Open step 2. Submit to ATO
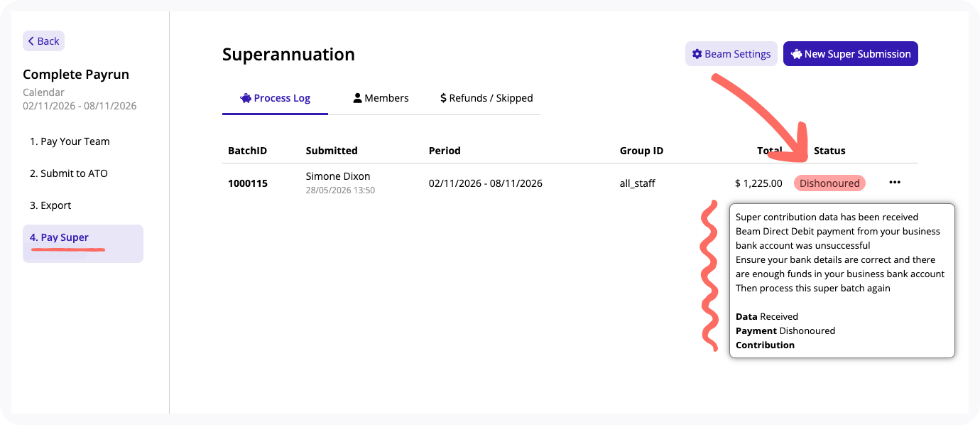The width and height of the screenshot is (980, 425). pyautogui.click(x=69, y=173)
